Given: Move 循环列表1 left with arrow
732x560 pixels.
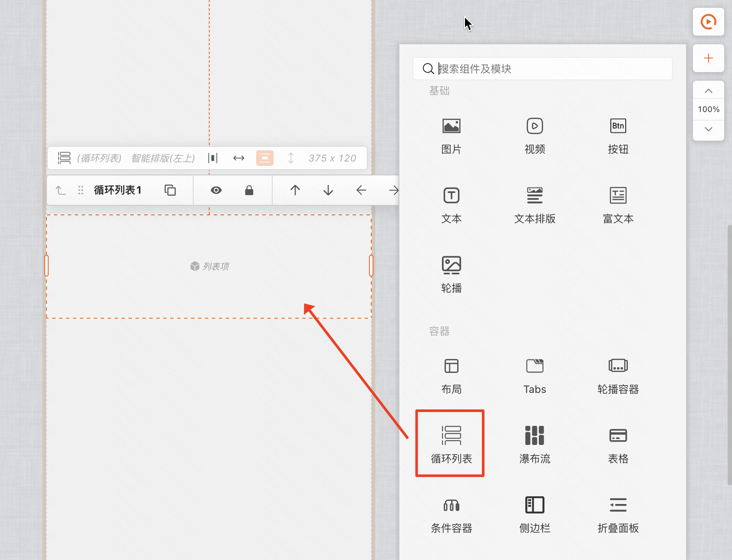Looking at the screenshot, I should [x=361, y=190].
